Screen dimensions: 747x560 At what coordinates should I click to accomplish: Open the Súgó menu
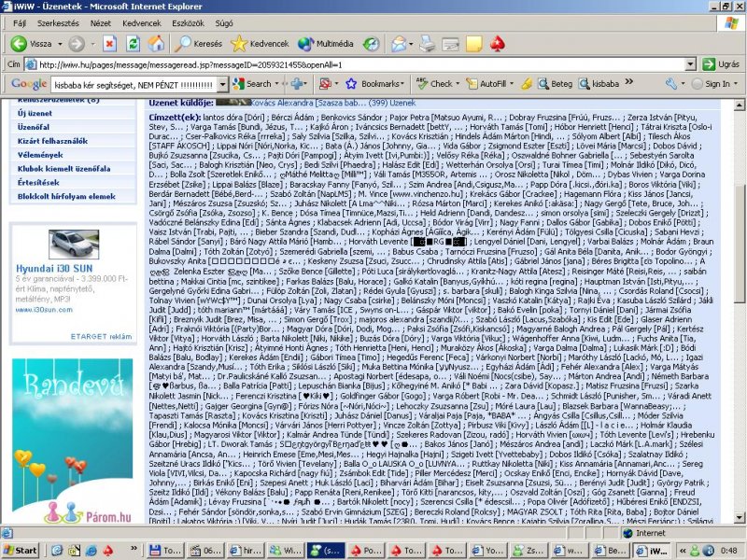(224, 23)
